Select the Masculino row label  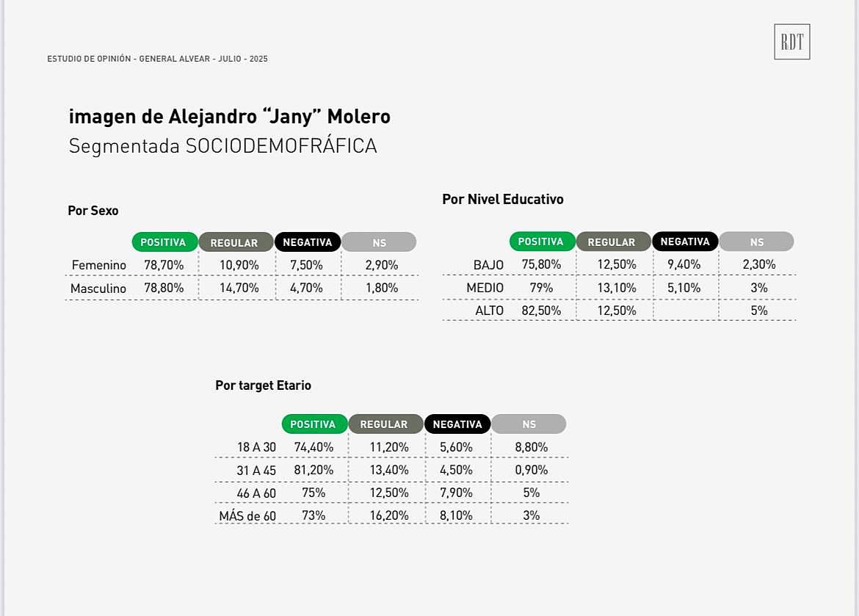(x=98, y=289)
